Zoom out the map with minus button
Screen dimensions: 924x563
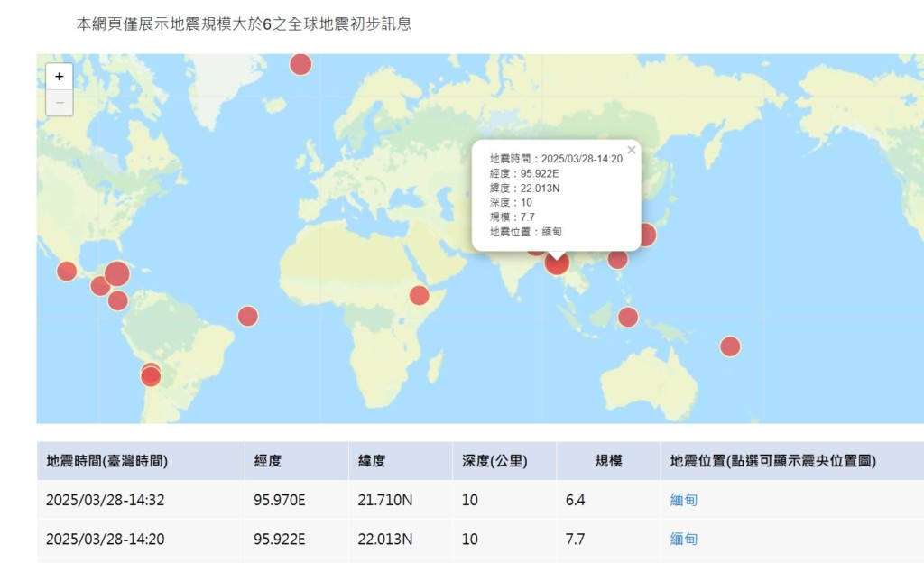pyautogui.click(x=60, y=102)
